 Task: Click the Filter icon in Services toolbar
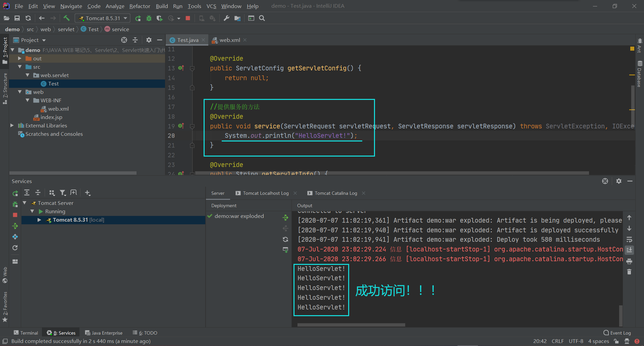click(x=63, y=192)
